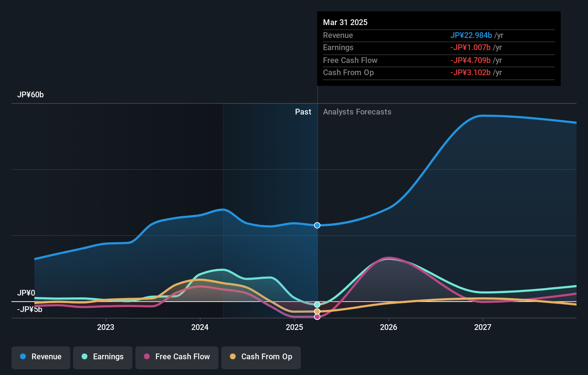Toggle the Earnings legend button
Screen dimensions: 588x375
(103, 357)
